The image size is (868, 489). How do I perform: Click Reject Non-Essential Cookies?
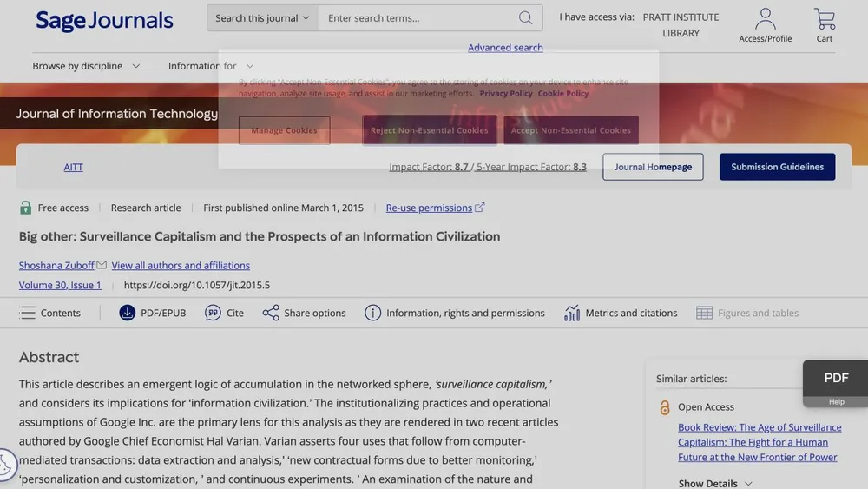coord(430,130)
